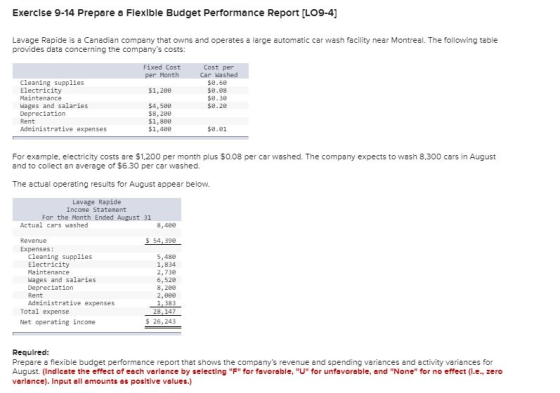
Task: Click the 'For example, electricity costs' paragraph
Action: (x=254, y=161)
